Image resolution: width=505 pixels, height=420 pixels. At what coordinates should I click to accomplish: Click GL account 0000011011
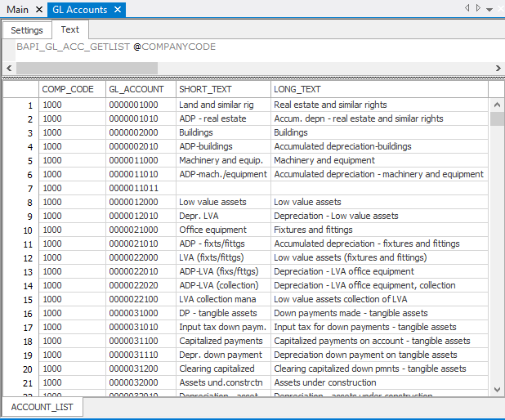pyautogui.click(x=141, y=188)
